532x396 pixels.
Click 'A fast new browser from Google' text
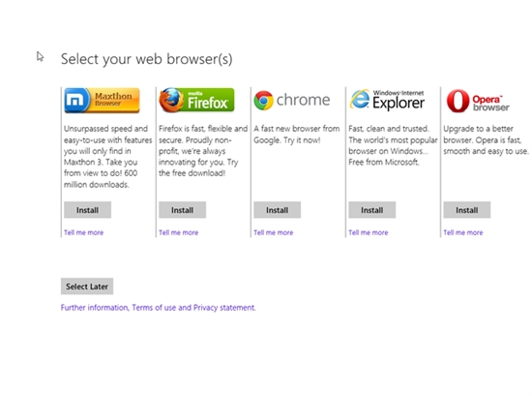pyautogui.click(x=297, y=135)
